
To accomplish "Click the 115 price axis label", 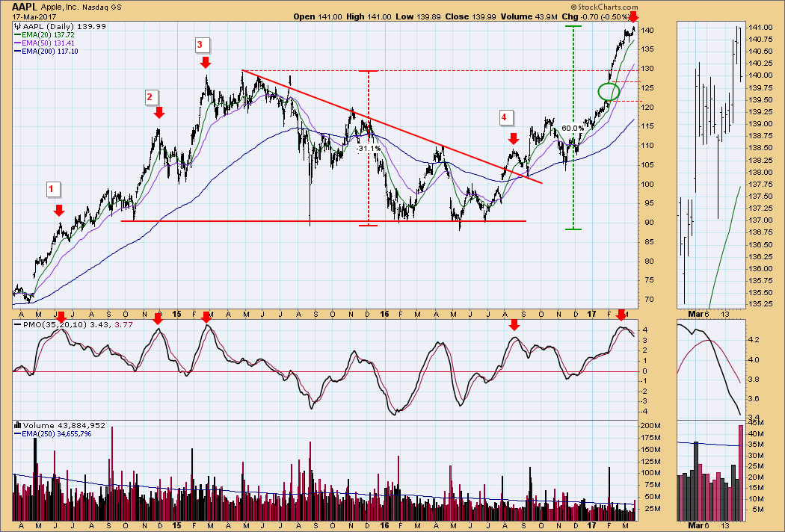I will click(x=647, y=126).
